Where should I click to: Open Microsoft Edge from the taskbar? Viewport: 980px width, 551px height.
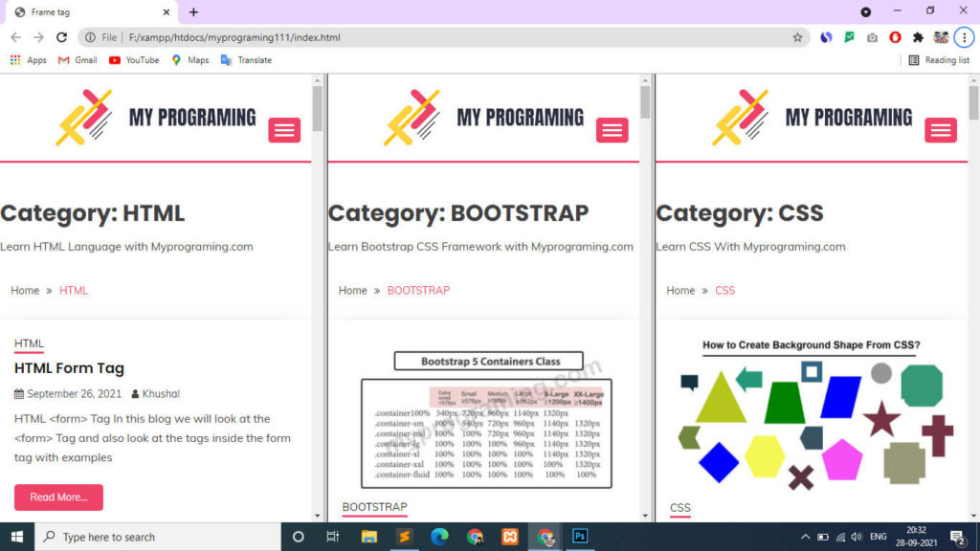439,537
